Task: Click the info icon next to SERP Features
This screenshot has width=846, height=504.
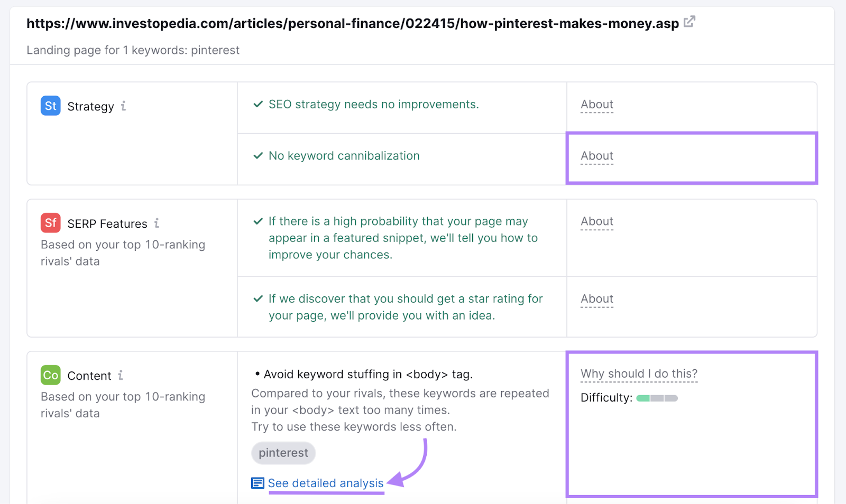Action: pyautogui.click(x=157, y=223)
